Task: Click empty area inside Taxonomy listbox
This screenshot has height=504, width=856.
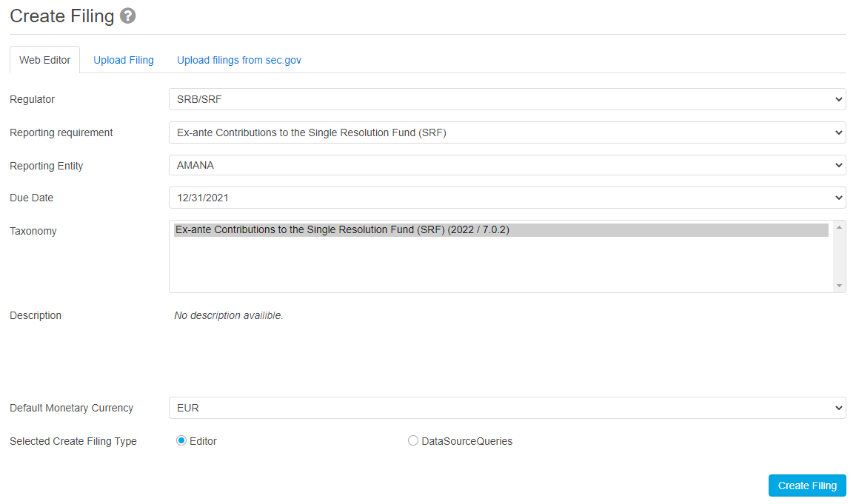Action: [x=501, y=266]
